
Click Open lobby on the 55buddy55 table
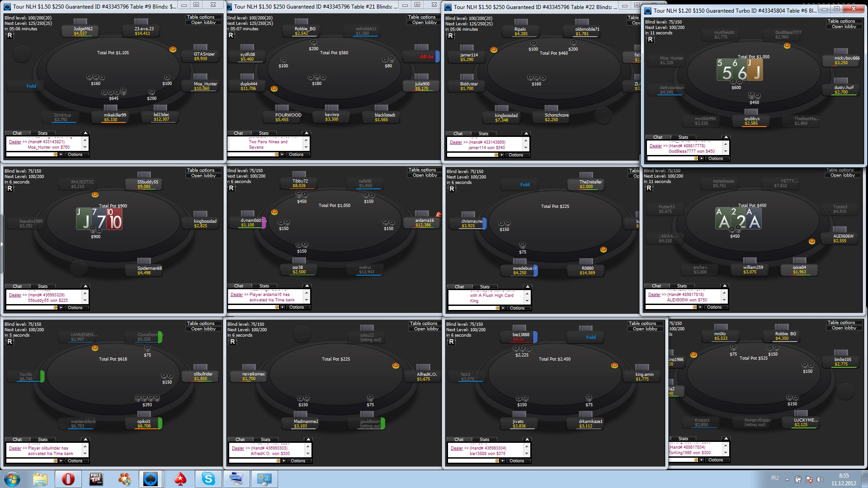203,176
